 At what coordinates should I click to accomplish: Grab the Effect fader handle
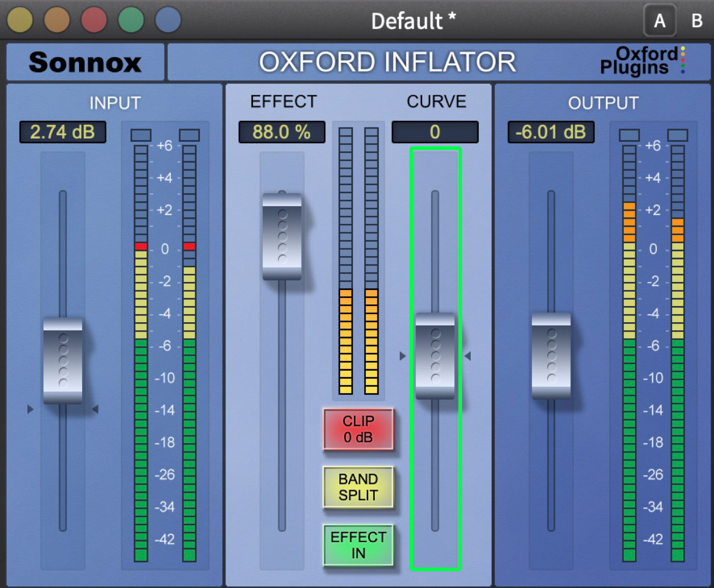[x=282, y=236]
